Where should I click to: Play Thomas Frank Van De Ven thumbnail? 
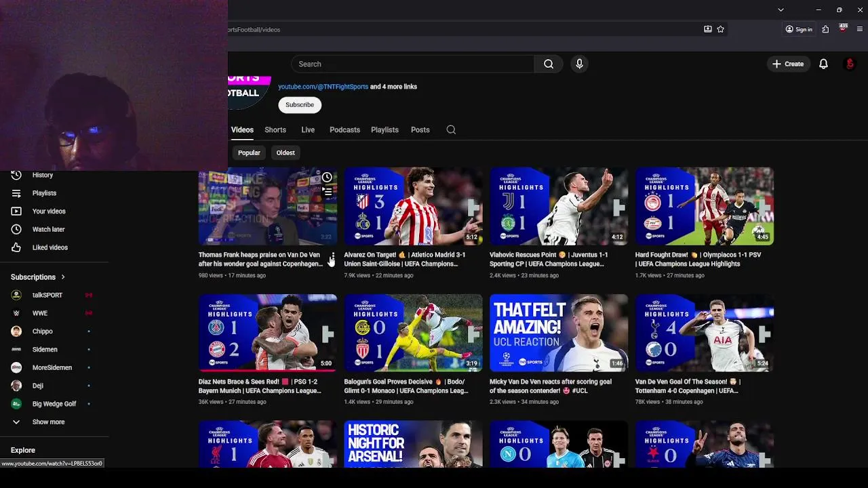268,206
